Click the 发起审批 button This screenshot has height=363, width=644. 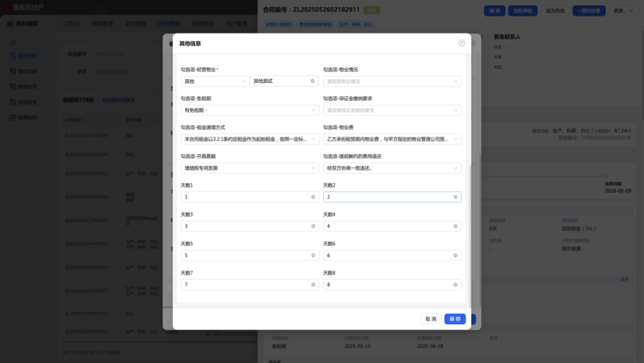pos(522,11)
